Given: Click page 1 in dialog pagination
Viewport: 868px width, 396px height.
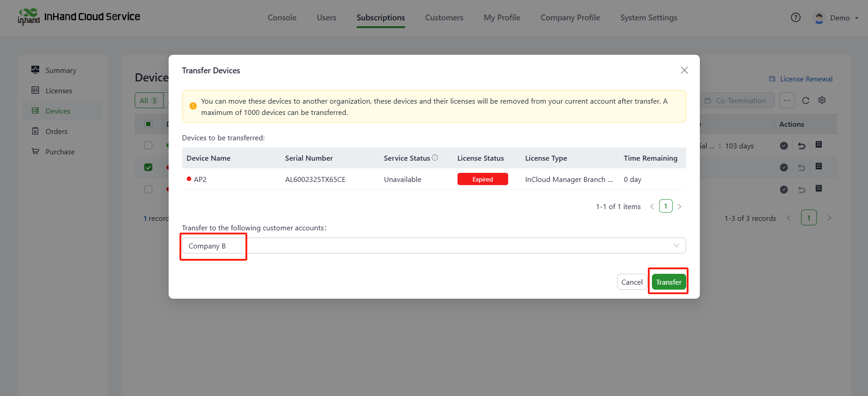Looking at the screenshot, I should 665,206.
